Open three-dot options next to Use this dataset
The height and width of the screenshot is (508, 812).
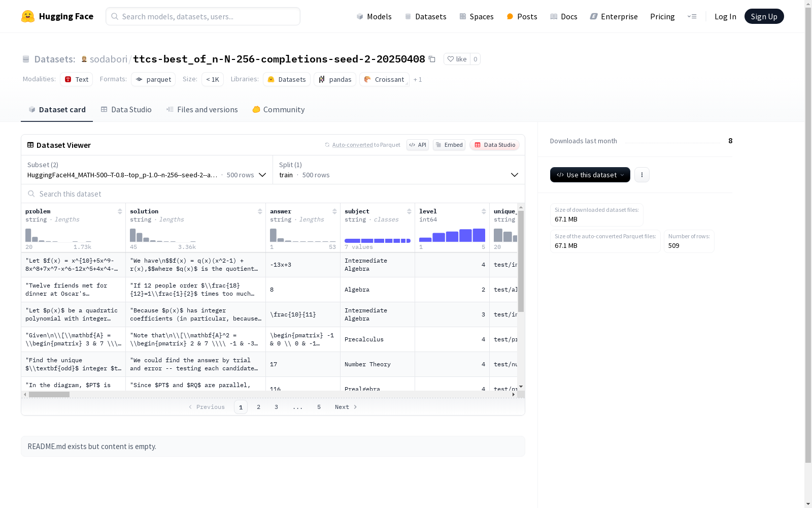coord(642,175)
